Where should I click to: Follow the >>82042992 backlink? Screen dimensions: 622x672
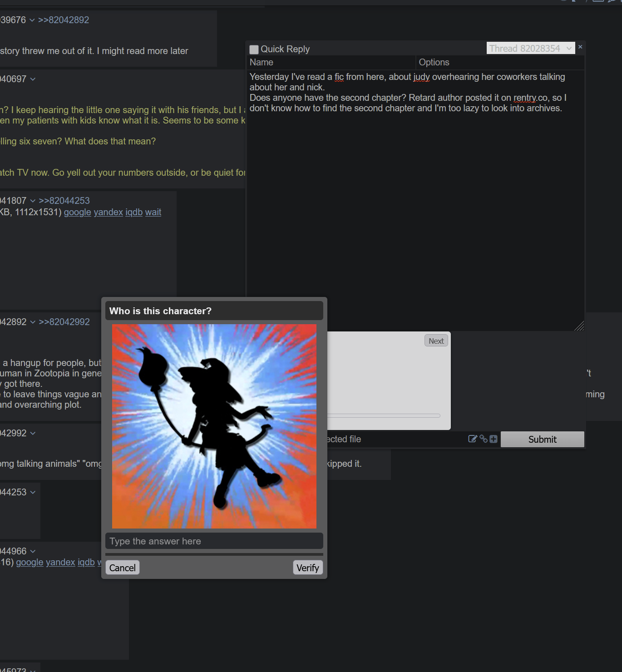pos(64,322)
